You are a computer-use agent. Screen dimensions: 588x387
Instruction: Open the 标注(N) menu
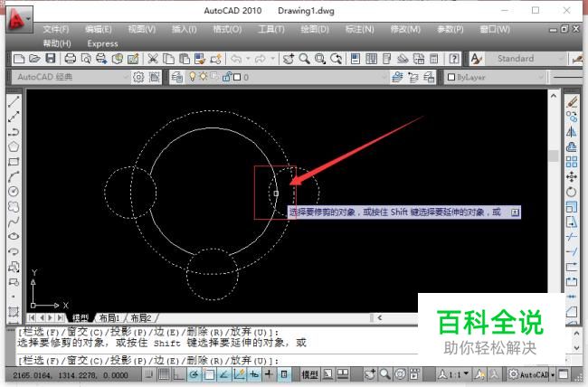359,29
